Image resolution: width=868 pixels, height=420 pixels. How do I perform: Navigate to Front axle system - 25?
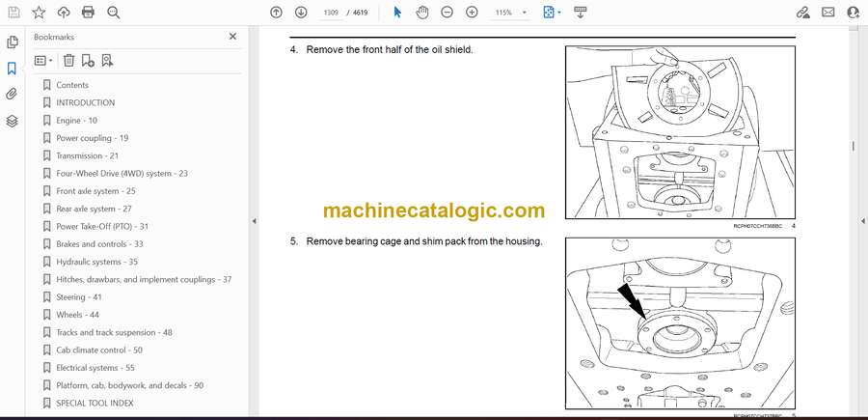click(x=95, y=191)
